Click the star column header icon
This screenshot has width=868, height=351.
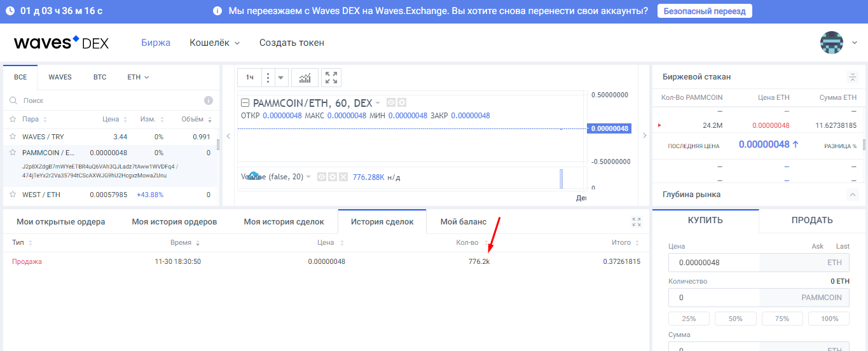[x=12, y=119]
